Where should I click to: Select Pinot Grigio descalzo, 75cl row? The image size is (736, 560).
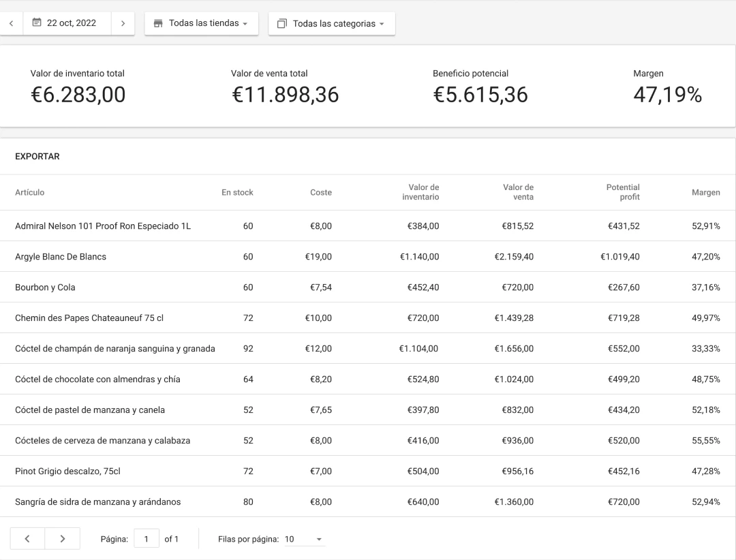pyautogui.click(x=67, y=471)
